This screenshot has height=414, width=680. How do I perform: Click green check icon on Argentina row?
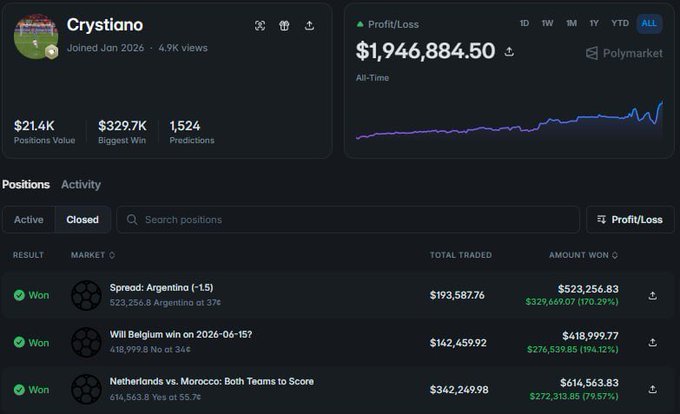coord(19,295)
